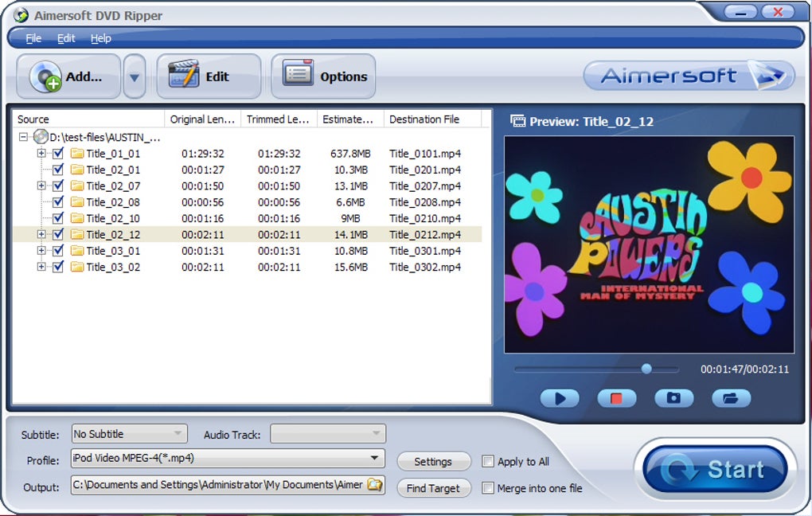
Task: Open the Audio Track dropdown
Action: pyautogui.click(x=328, y=434)
